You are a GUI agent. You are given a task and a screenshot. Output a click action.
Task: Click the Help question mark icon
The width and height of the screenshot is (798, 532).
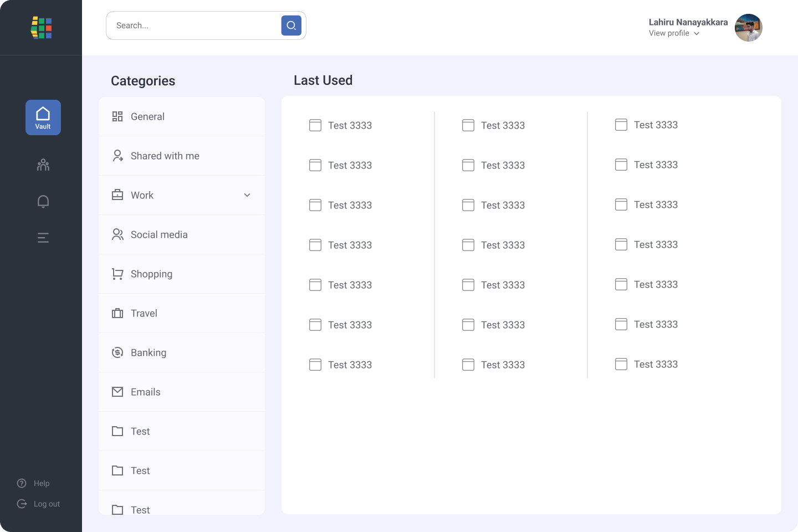tap(22, 483)
